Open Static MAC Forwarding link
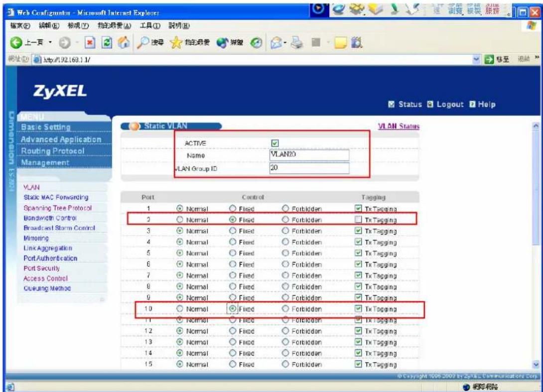The image size is (543, 392). pyautogui.click(x=56, y=197)
